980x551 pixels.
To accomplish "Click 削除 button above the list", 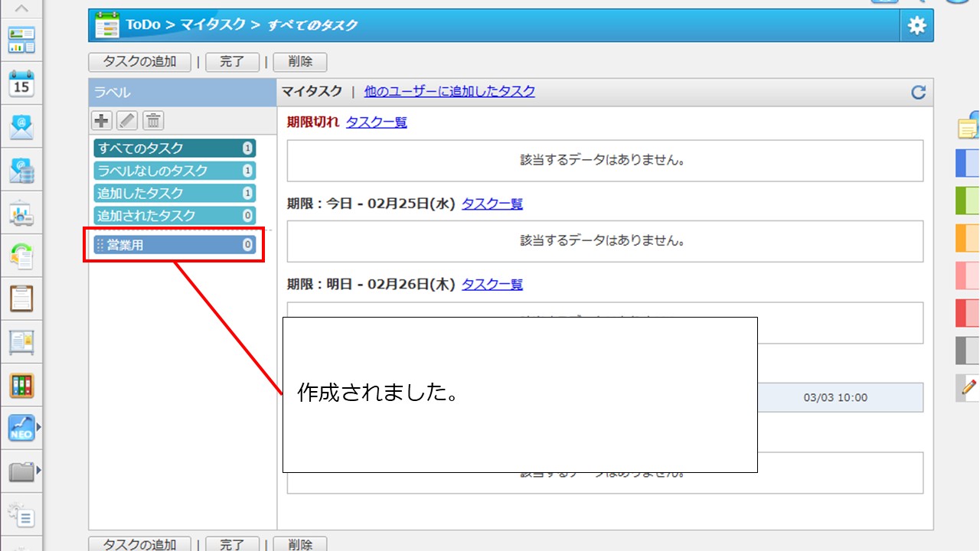I will pyautogui.click(x=299, y=62).
